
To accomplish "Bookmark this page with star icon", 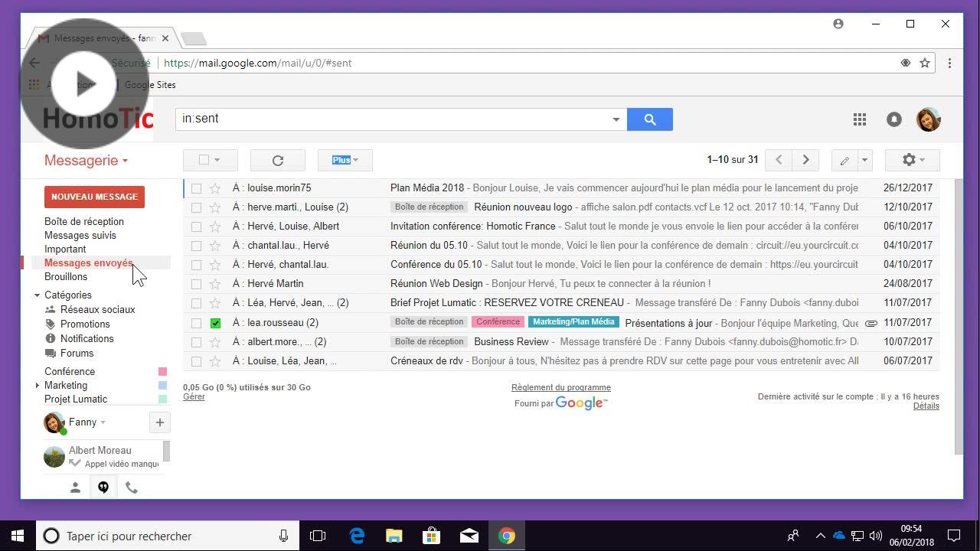I will point(925,63).
